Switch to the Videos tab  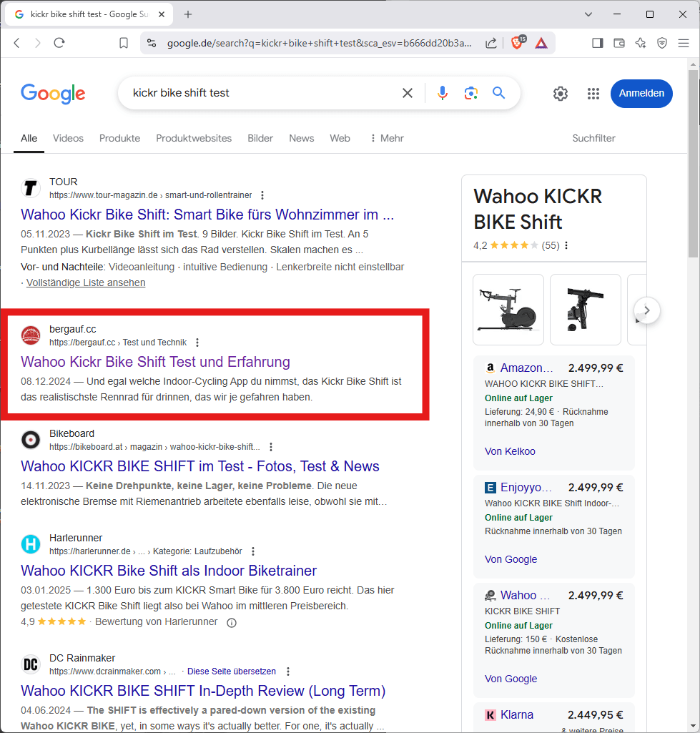tap(68, 138)
